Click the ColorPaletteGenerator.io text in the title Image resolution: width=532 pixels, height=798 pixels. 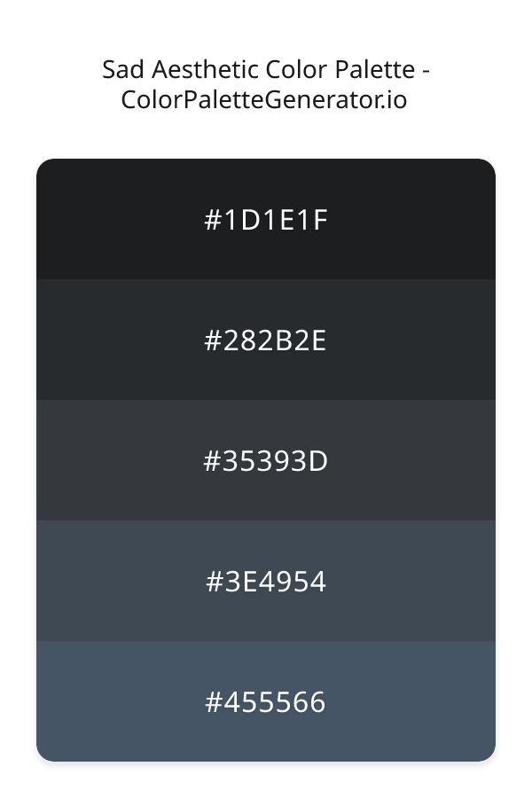pos(264,99)
